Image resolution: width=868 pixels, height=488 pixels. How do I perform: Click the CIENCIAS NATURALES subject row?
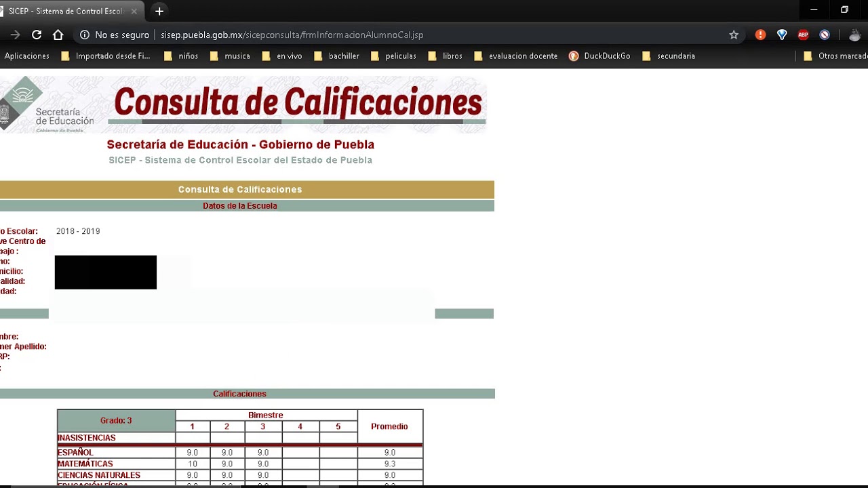tap(240, 476)
